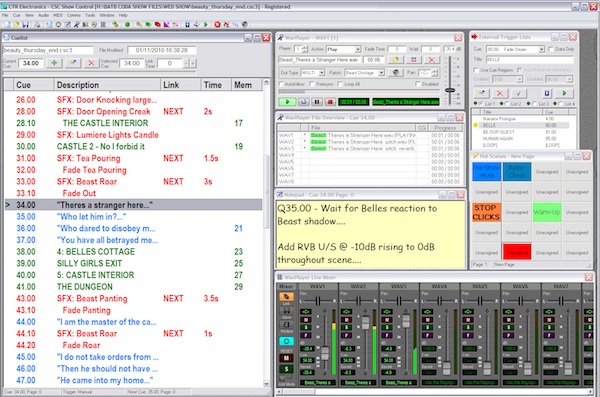
Task: Enable the Loop All checkbox
Action: 340,84
